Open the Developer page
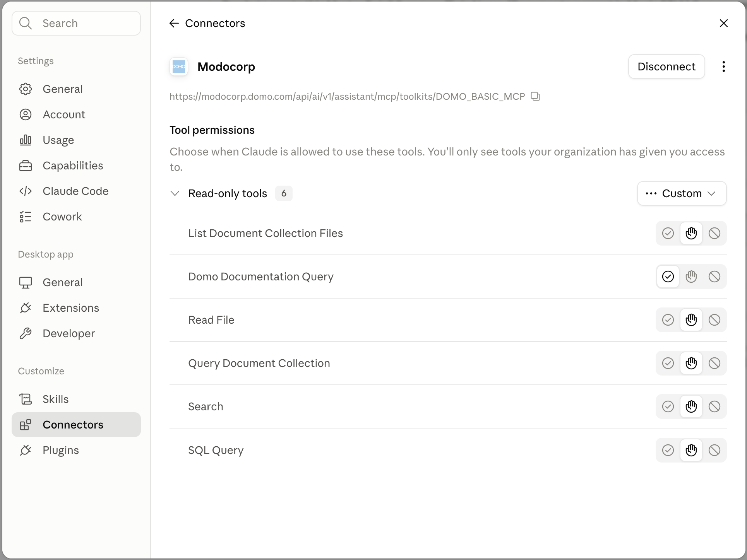Viewport: 747px width, 560px height. click(76, 333)
